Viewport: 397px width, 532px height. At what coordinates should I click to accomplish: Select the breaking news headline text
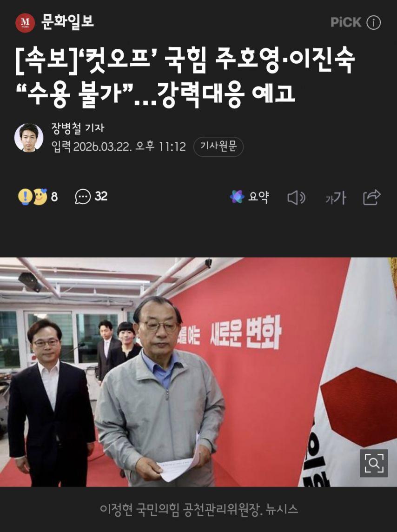185,77
